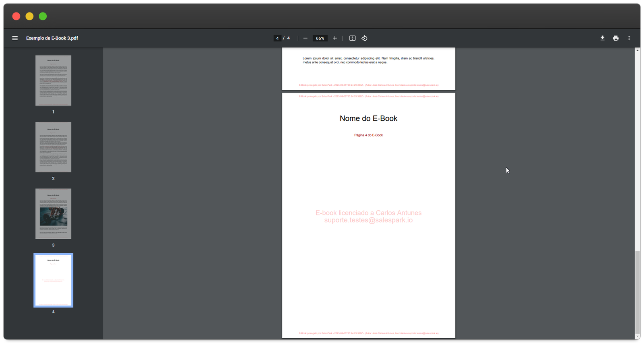Image resolution: width=644 pixels, height=343 pixels.
Task: Click the zoom in plus icon
Action: click(x=335, y=38)
